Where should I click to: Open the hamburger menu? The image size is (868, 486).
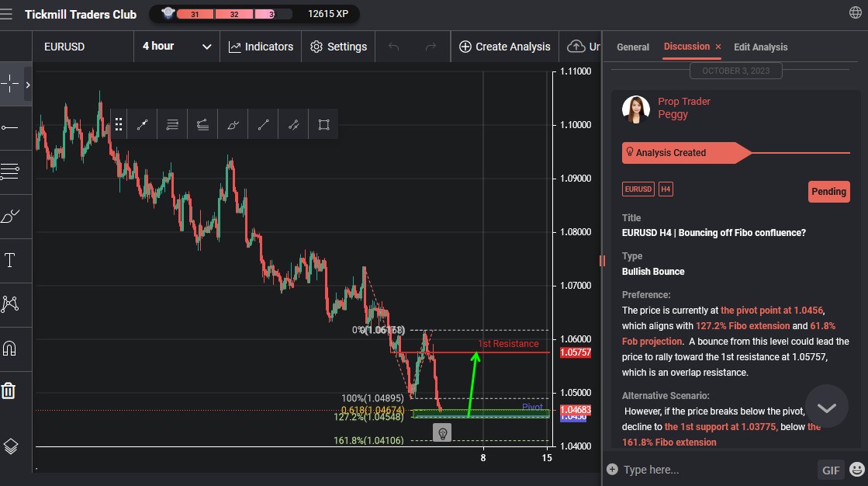pos(6,14)
